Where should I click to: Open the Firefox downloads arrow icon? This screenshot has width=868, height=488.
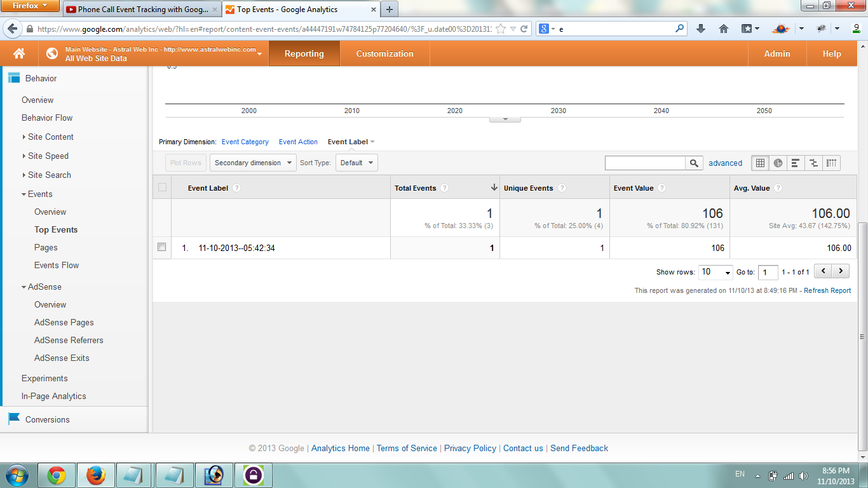(701, 29)
